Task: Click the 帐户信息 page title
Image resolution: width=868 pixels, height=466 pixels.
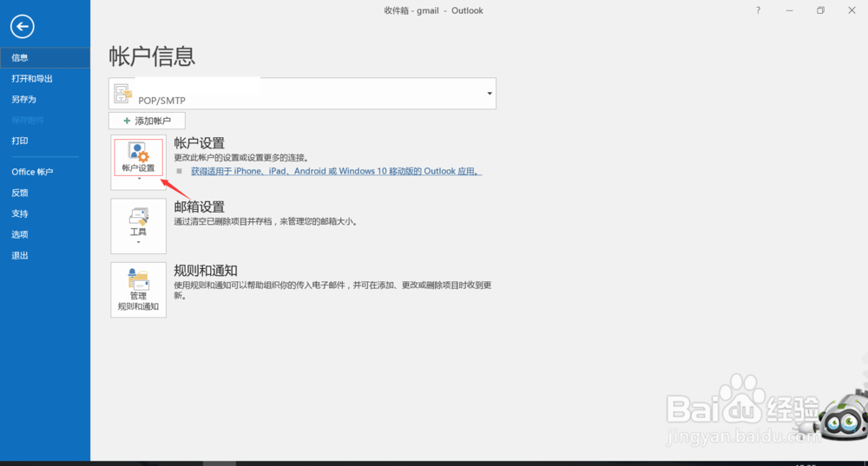Action: point(152,56)
